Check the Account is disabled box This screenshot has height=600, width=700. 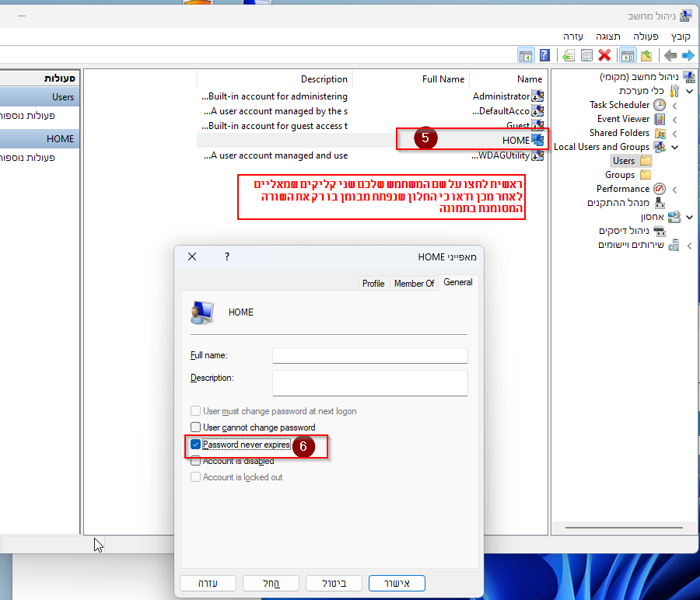[196, 461]
